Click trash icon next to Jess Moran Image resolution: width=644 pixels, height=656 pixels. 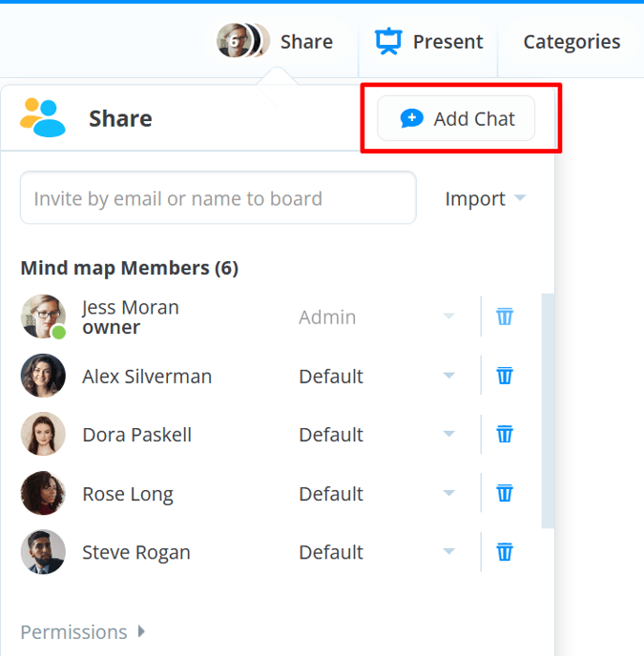pyautogui.click(x=505, y=317)
